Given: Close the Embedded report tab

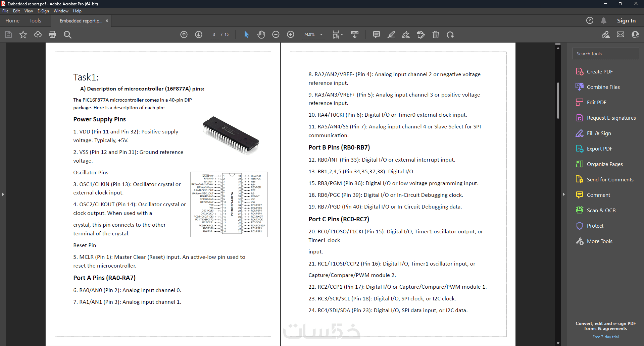Looking at the screenshot, I should click(107, 20).
